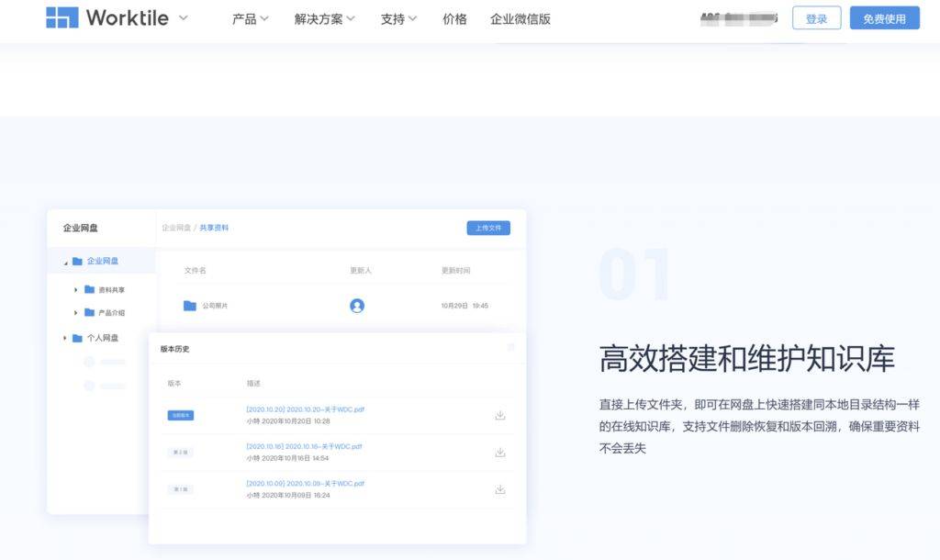This screenshot has width=940, height=560.
Task: Click the 企业网盘 sidebar title
Action: pyautogui.click(x=81, y=228)
